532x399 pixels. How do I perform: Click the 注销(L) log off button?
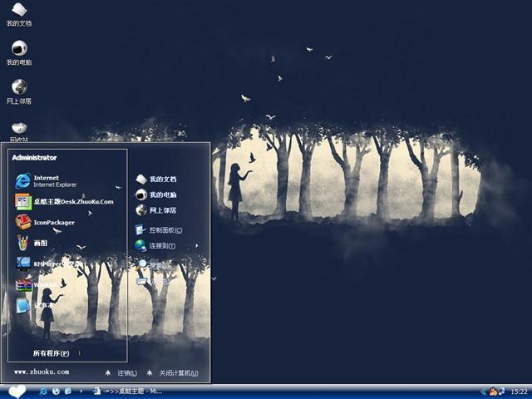click(x=121, y=373)
